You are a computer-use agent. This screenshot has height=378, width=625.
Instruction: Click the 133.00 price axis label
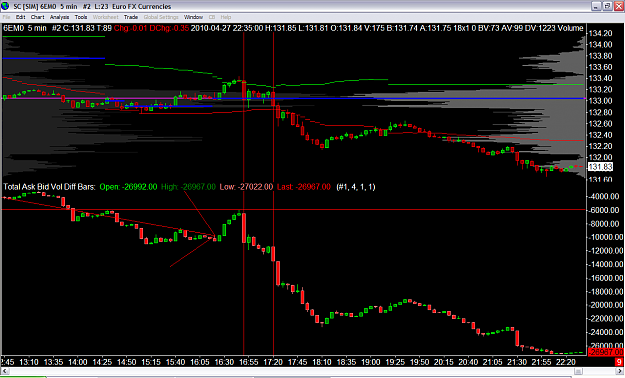[x=600, y=101]
